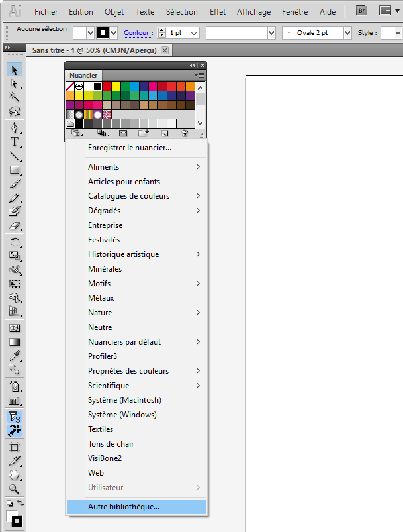Image resolution: width=403 pixels, height=532 pixels.
Task: Open the Affichage menu
Action: [x=254, y=12]
